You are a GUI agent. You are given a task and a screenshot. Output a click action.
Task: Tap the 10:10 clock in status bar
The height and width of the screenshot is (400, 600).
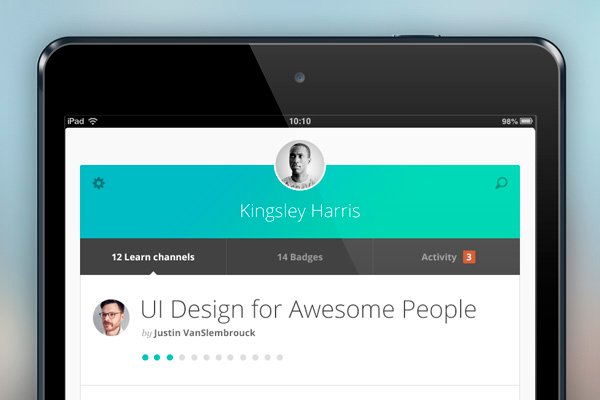(300, 121)
